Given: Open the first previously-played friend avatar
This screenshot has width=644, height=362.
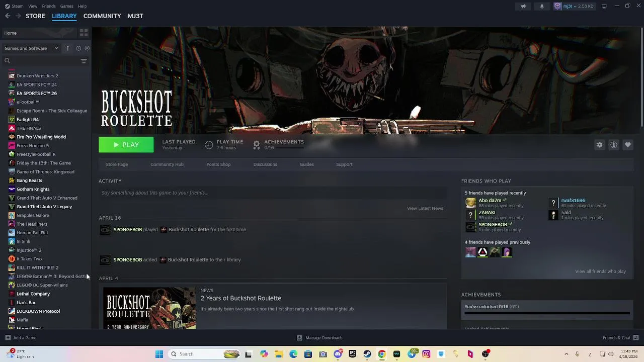Looking at the screenshot, I should point(470,252).
